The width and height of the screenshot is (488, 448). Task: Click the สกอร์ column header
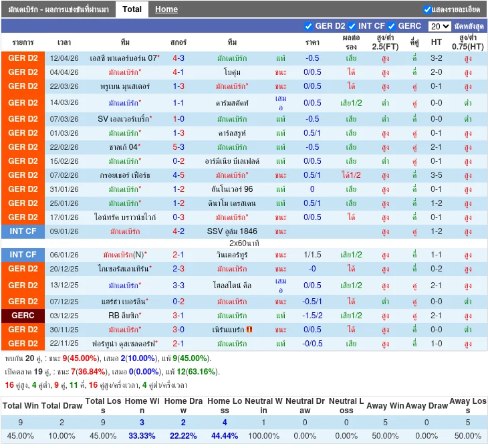178,41
